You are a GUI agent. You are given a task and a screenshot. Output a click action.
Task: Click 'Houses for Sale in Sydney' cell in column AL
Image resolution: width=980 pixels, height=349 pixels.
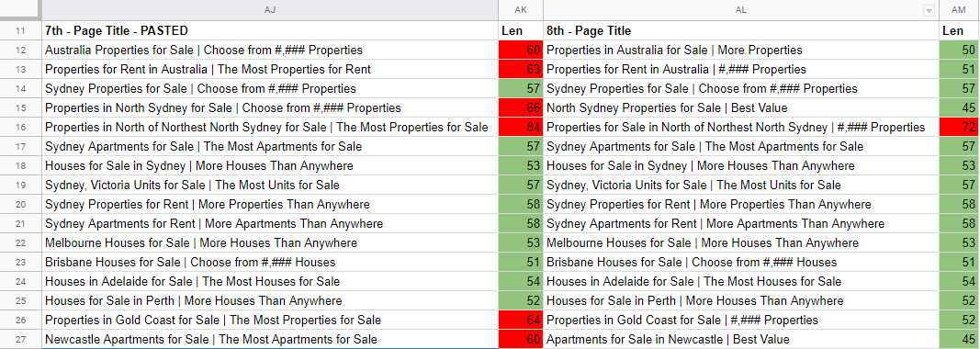741,165
